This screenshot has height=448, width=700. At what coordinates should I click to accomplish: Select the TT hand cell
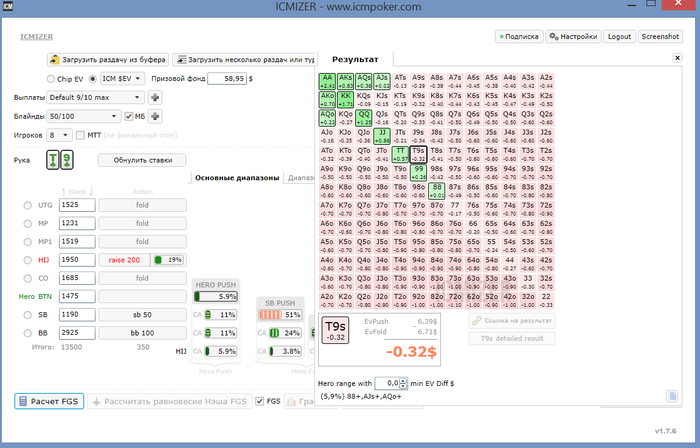tap(400, 154)
